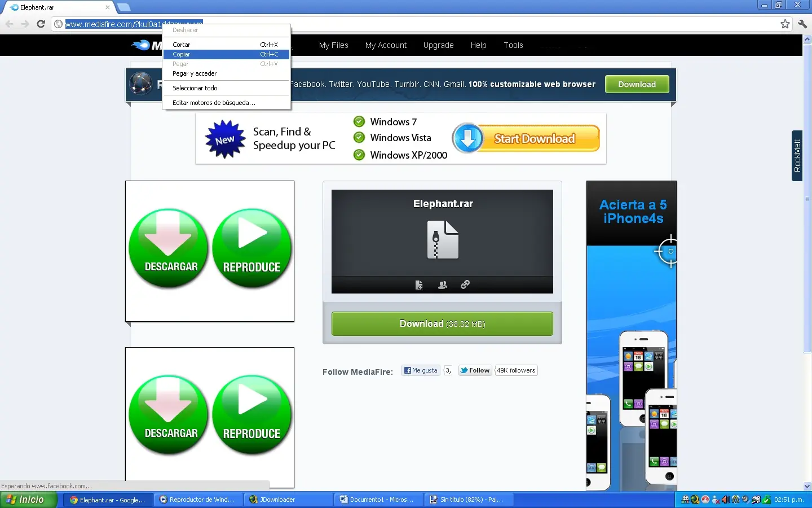Screen dimensions: 812x508
Task: Close the Elephant.rar tab
Action: point(107,7)
